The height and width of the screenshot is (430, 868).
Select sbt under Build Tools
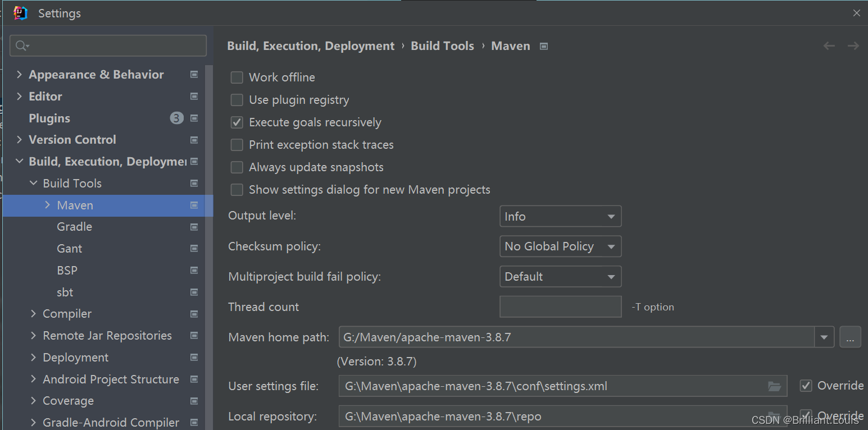click(x=65, y=292)
